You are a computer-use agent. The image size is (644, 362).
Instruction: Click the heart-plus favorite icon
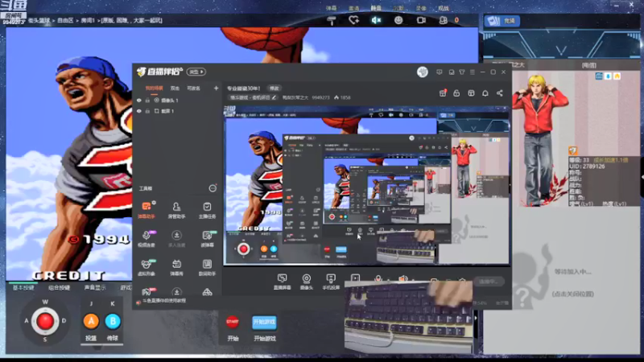pos(353,20)
